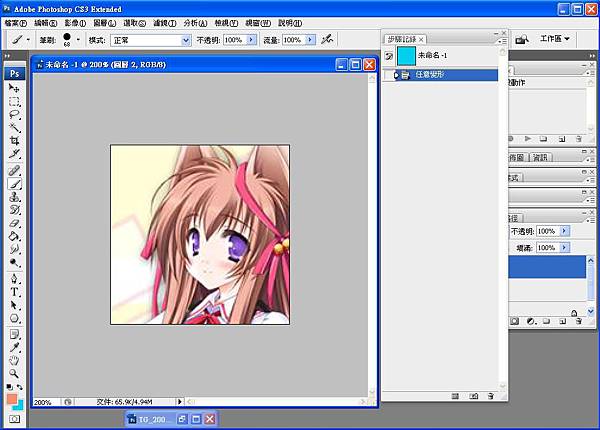600x430 pixels.
Task: Select the History Brush tool
Action: (14, 210)
